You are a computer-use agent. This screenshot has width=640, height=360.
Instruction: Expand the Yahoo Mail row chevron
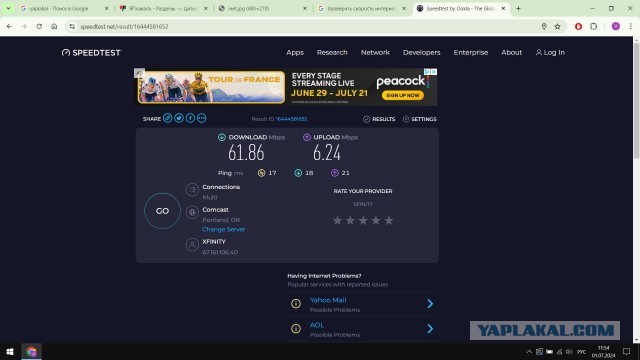coord(430,304)
